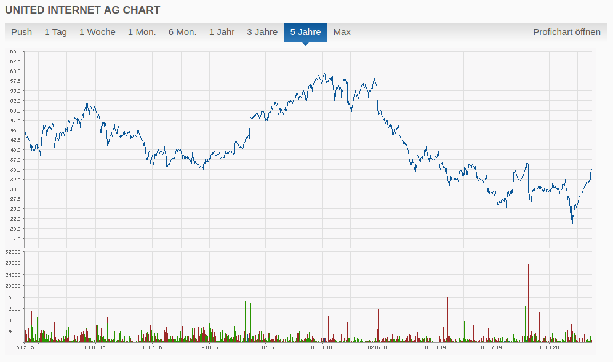Click the 01.01.16 date axis label
This screenshot has height=364, width=613.
(95, 347)
